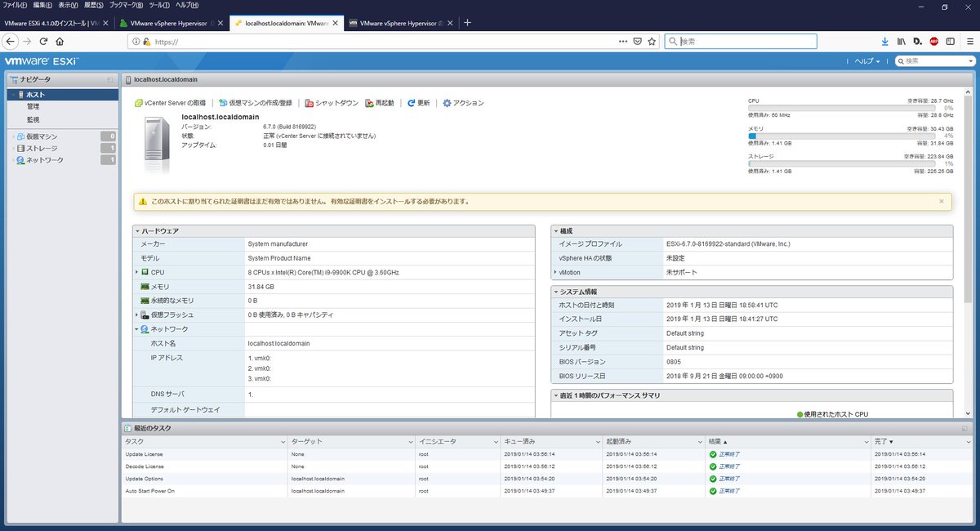
Task: Open the アクション gear menu
Action: 463,103
